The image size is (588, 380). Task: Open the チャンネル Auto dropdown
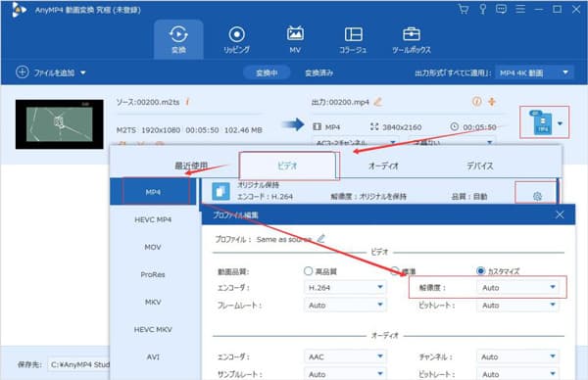[x=517, y=356]
